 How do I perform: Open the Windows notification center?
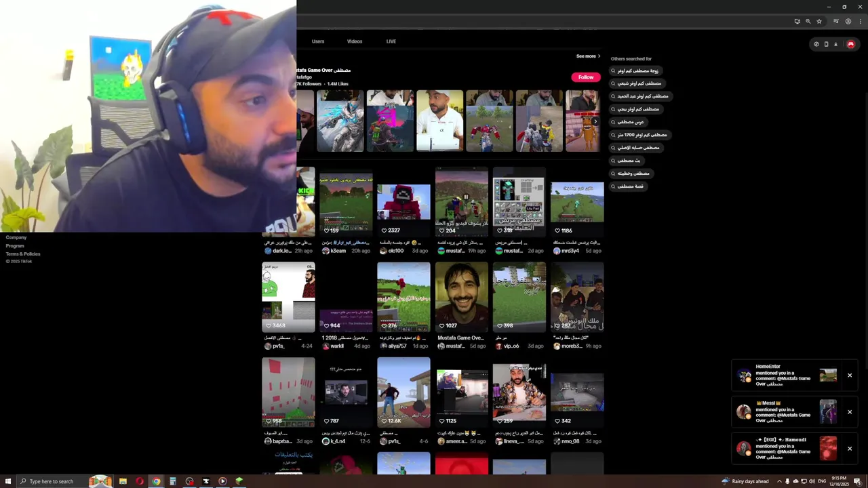(x=858, y=481)
